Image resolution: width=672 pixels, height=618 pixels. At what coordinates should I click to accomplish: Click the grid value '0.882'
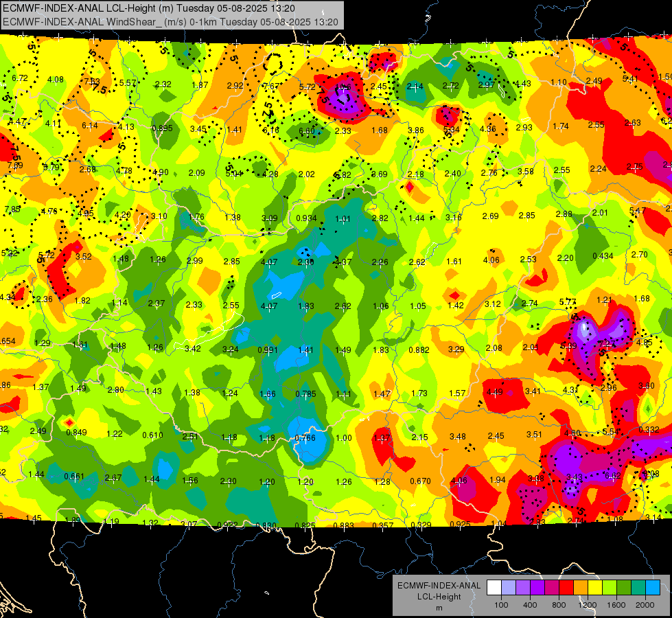[x=419, y=350]
